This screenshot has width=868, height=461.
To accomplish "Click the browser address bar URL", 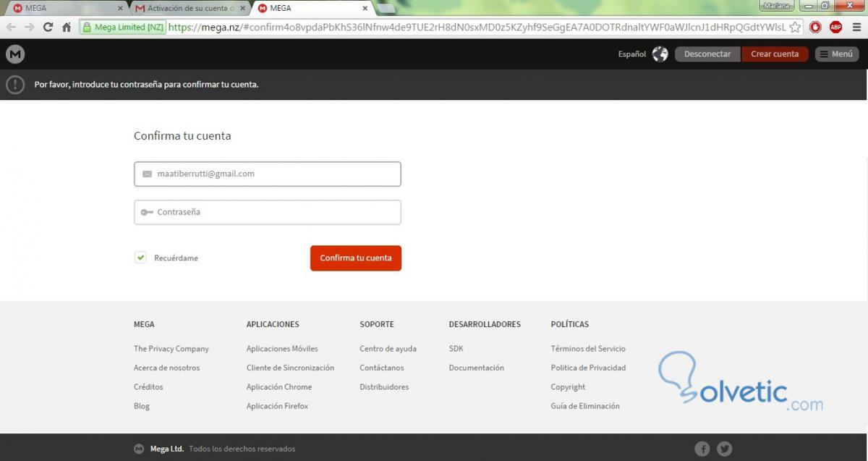I will coord(477,28).
